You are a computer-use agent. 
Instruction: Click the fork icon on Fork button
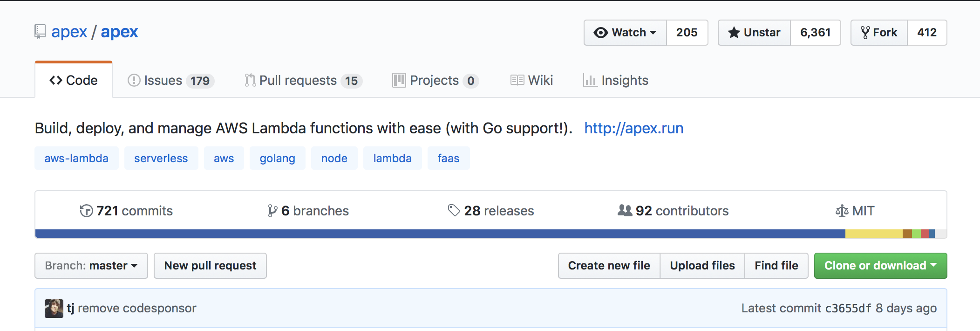click(x=865, y=33)
